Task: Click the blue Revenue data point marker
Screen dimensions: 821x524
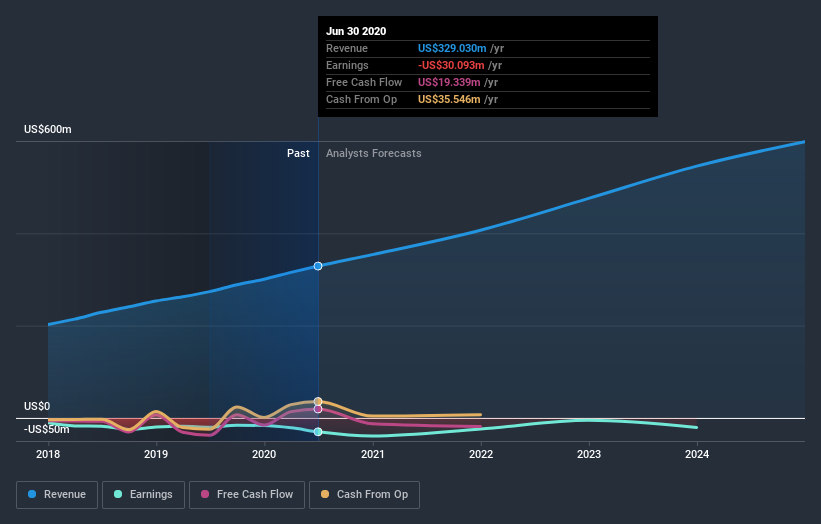Action: pyautogui.click(x=318, y=266)
